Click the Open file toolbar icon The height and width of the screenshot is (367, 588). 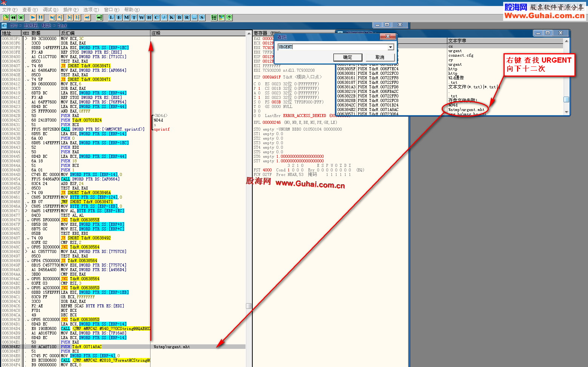click(x=6, y=17)
